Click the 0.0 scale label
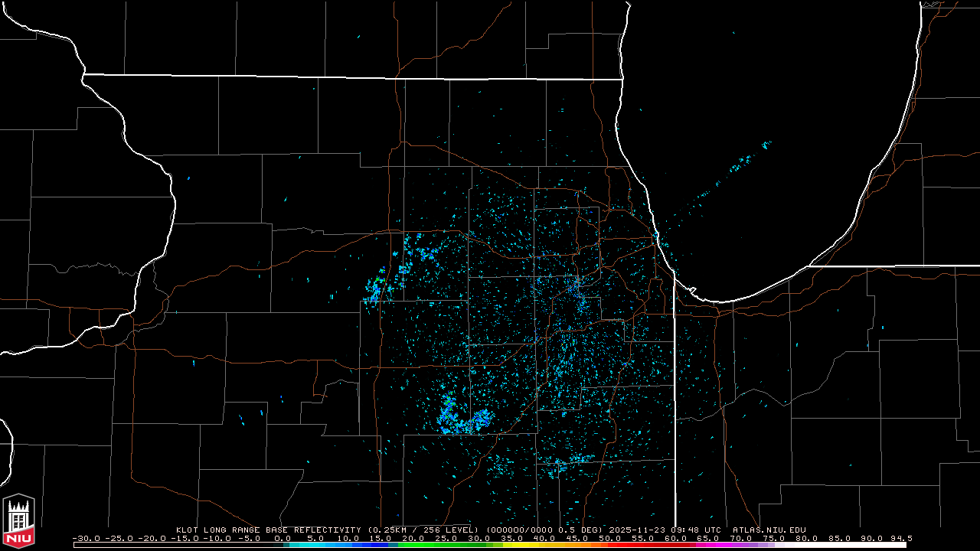The width and height of the screenshot is (980, 551). click(283, 539)
